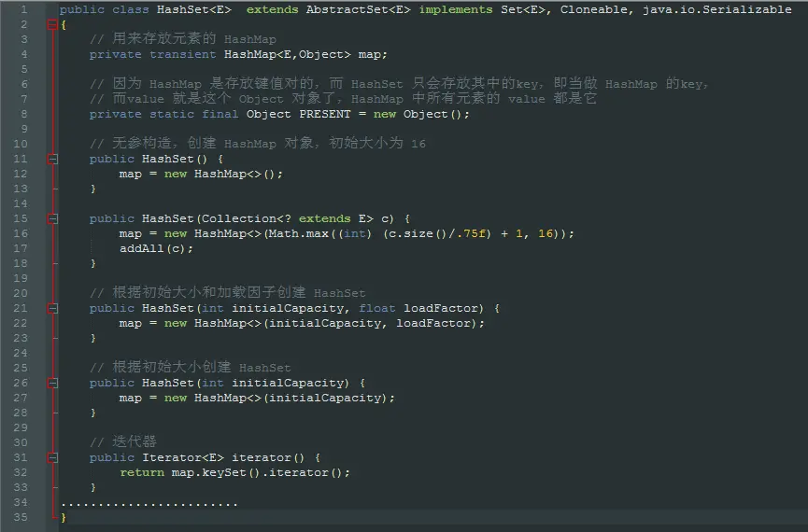Click line number 1 in the gutter

(23, 9)
